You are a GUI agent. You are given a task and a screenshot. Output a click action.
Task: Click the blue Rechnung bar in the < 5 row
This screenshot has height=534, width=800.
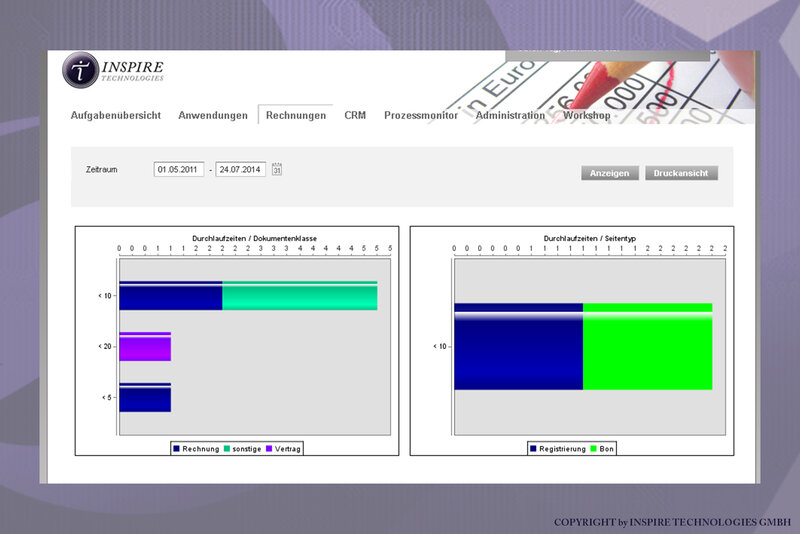pyautogui.click(x=145, y=397)
